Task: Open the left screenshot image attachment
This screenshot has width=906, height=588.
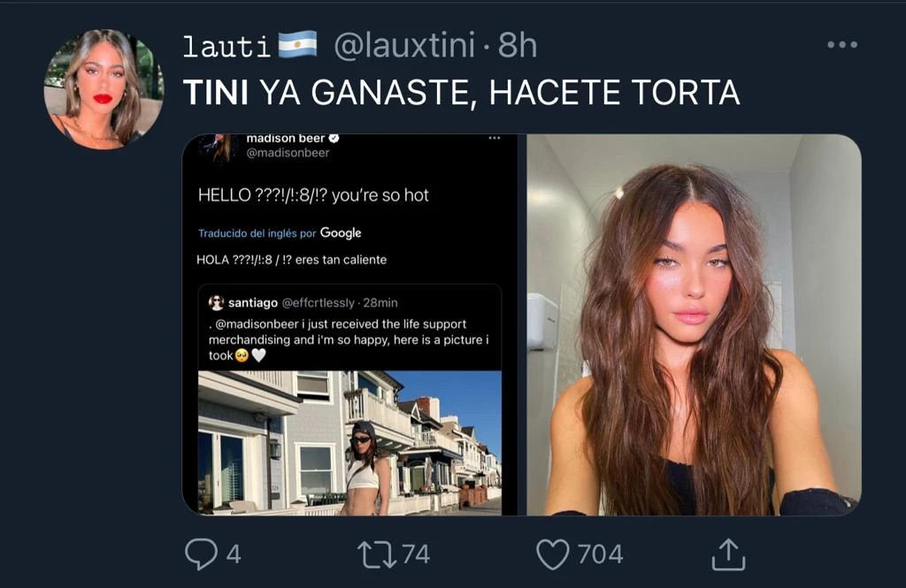Action: [353, 325]
